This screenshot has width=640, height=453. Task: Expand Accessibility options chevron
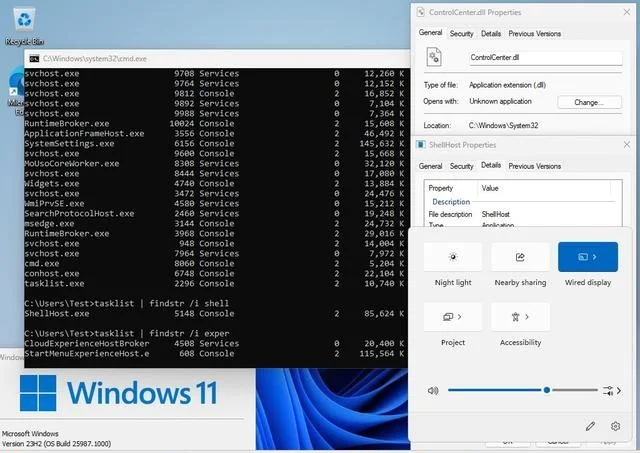[527, 317]
